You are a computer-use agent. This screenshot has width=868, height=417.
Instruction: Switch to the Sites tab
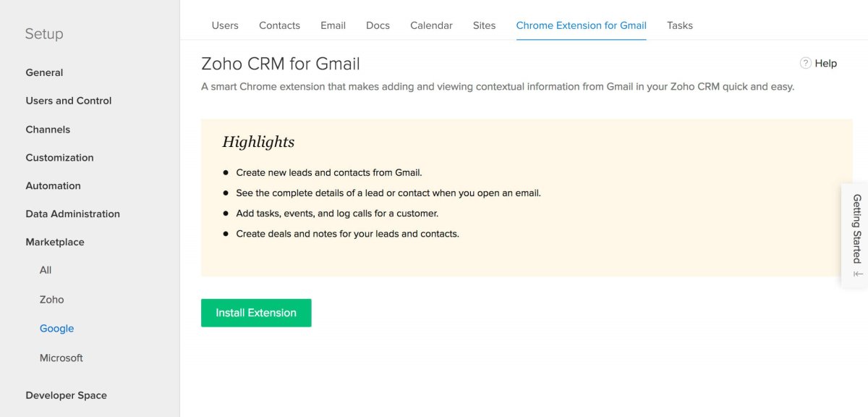coord(484,25)
